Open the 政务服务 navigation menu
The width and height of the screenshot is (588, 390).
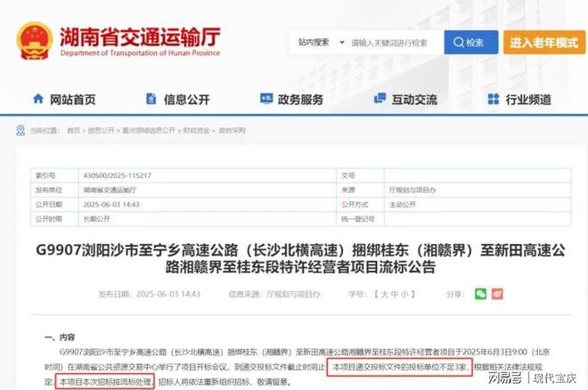pyautogui.click(x=299, y=100)
